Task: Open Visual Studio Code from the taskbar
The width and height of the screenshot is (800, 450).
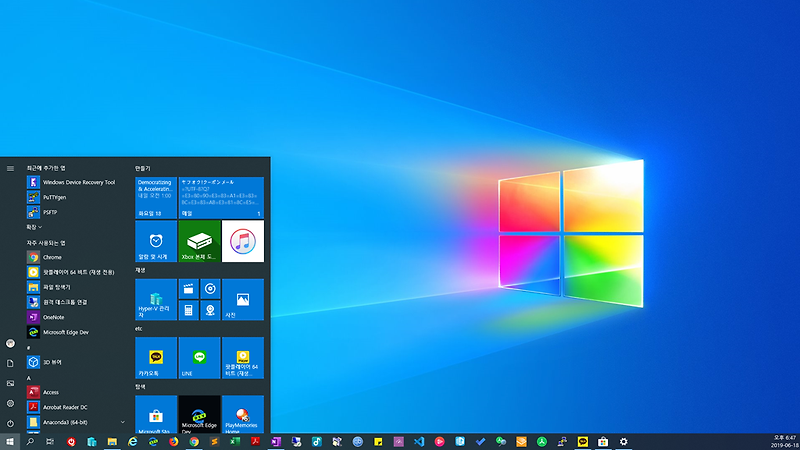Action: [x=419, y=442]
